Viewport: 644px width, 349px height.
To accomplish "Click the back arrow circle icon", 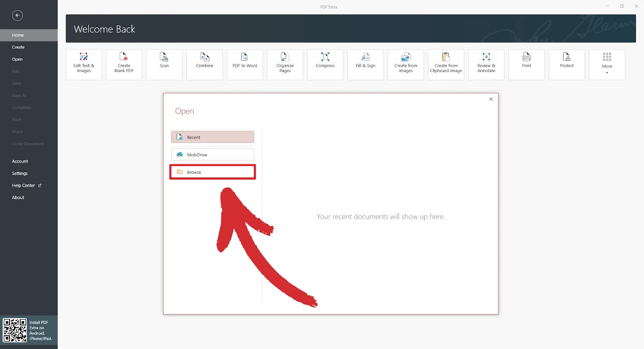I will 17,15.
